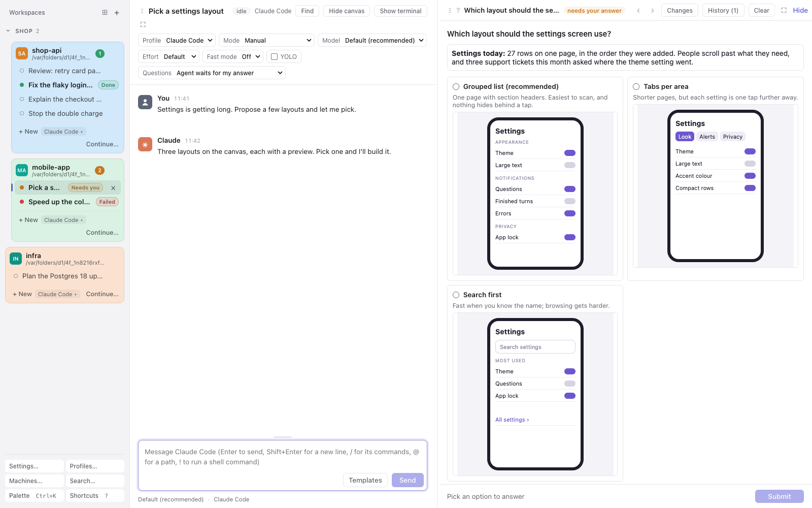
Task: Open the Mode Manual dropdown
Action: click(267, 41)
